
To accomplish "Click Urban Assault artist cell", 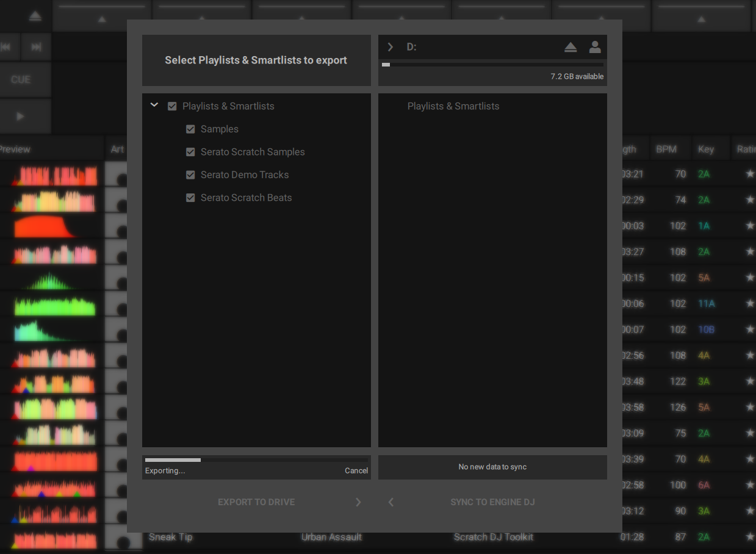I will (332, 537).
